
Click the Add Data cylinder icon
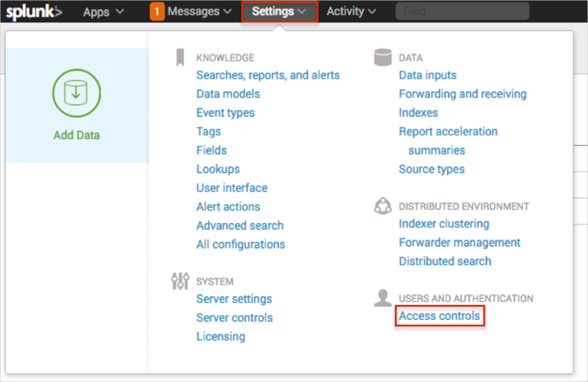pos(76,92)
